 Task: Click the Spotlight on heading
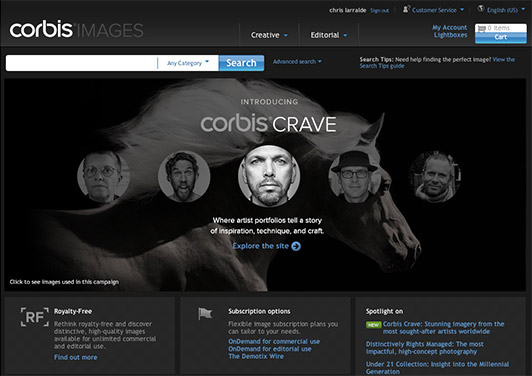[384, 311]
